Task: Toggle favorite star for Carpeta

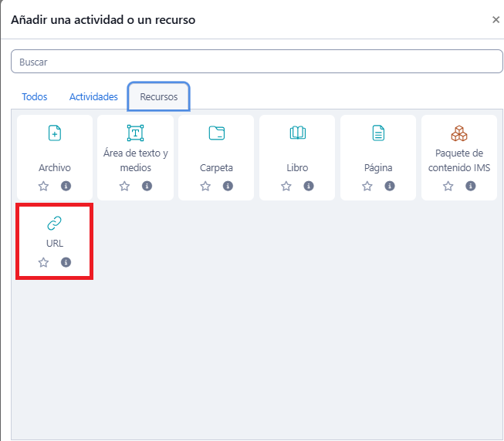Action: coord(205,186)
